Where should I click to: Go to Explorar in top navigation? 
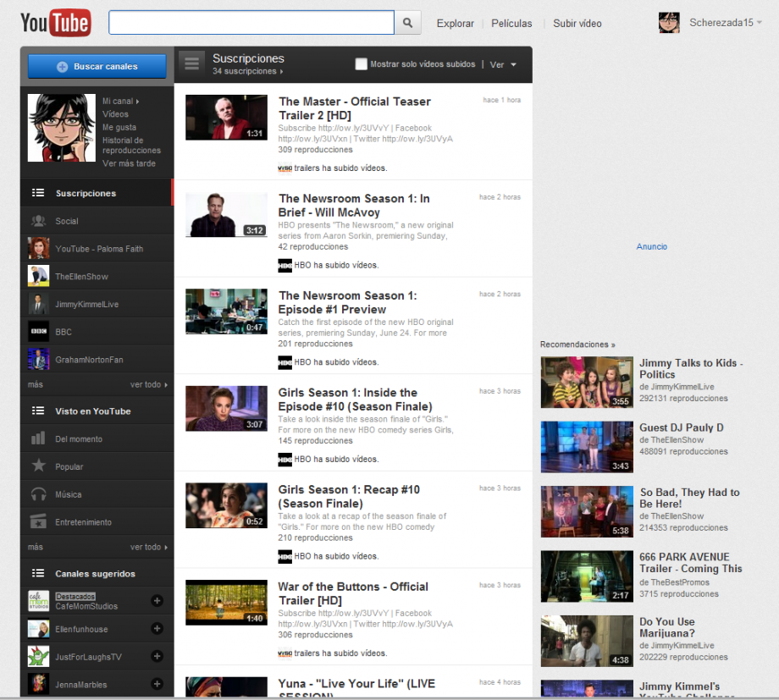[x=455, y=24]
